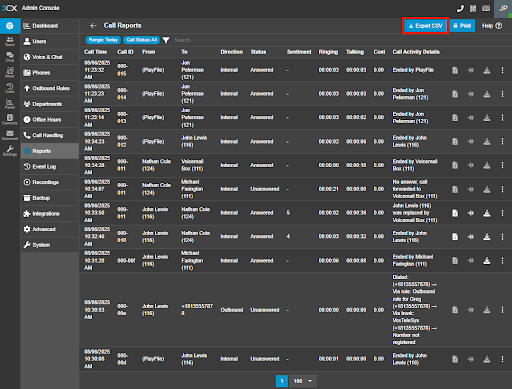Open the rows-per-page 100 dropdown
Image resolution: width=512 pixels, height=389 pixels.
coord(303,381)
